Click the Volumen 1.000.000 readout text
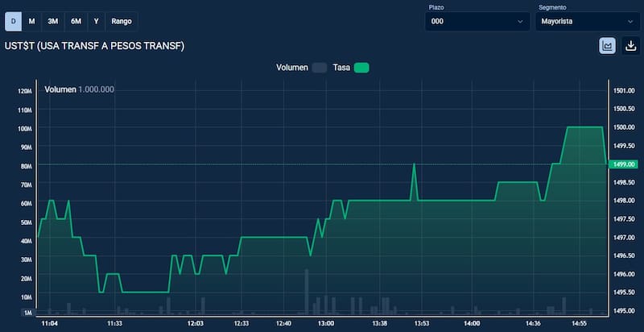This screenshot has width=644, height=332. click(79, 89)
